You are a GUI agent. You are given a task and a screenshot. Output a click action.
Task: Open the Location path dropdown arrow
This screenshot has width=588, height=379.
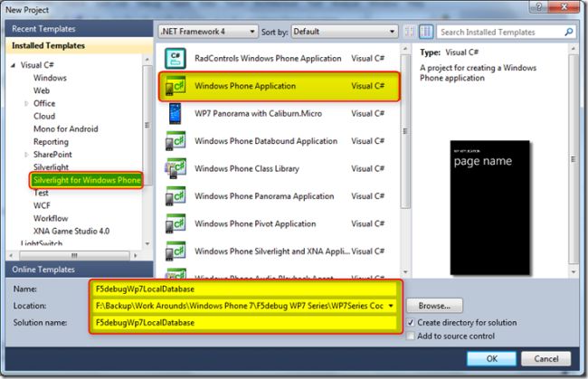click(391, 306)
